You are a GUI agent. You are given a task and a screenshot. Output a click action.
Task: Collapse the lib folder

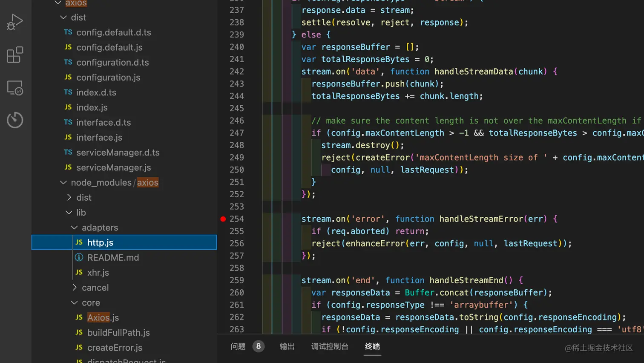click(69, 212)
